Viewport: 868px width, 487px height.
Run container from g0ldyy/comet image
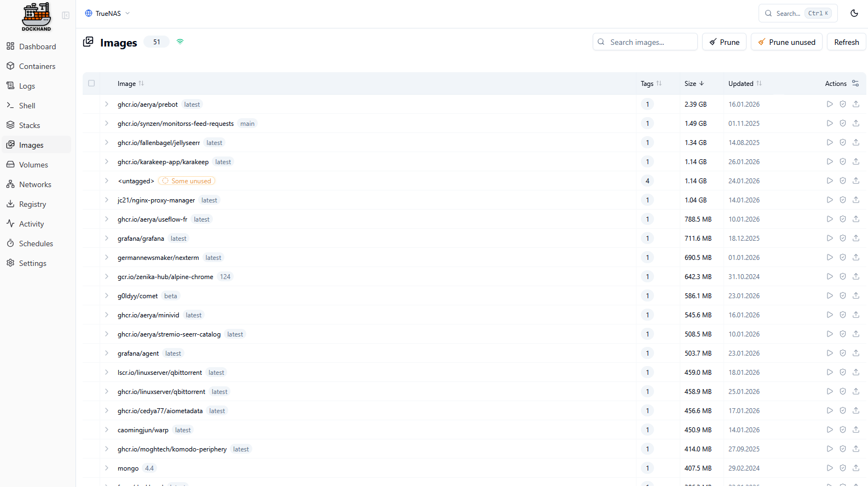point(830,295)
